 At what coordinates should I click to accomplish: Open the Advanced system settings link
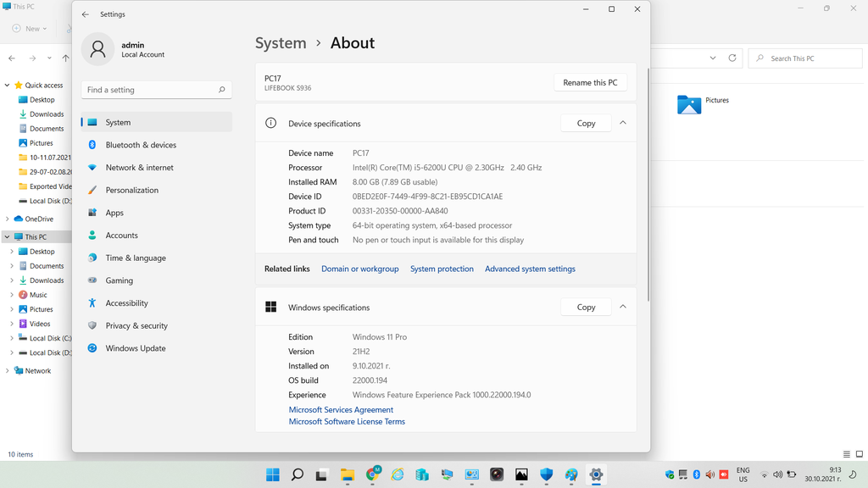point(530,269)
